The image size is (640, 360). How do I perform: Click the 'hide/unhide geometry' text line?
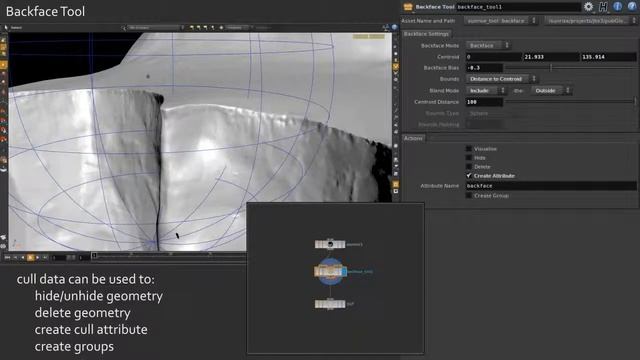[x=98, y=296]
